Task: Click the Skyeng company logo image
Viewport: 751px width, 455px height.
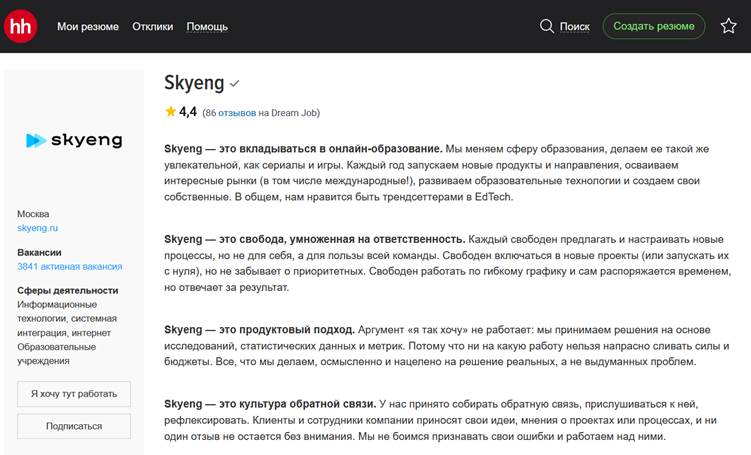Action: click(x=74, y=141)
